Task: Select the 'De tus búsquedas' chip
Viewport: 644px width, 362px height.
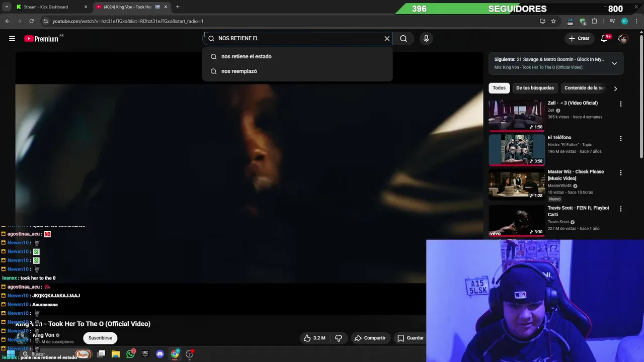Action: tap(535, 88)
